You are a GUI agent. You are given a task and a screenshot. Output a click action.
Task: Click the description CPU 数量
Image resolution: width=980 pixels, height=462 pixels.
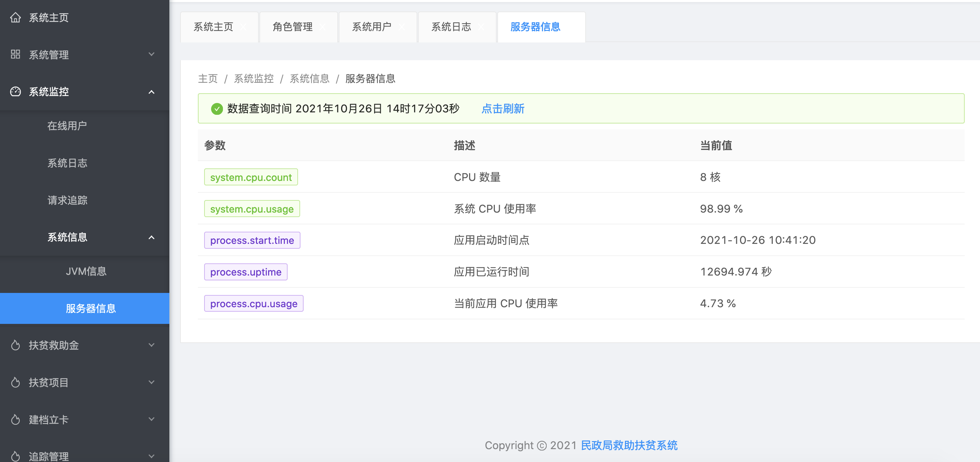[x=477, y=177]
